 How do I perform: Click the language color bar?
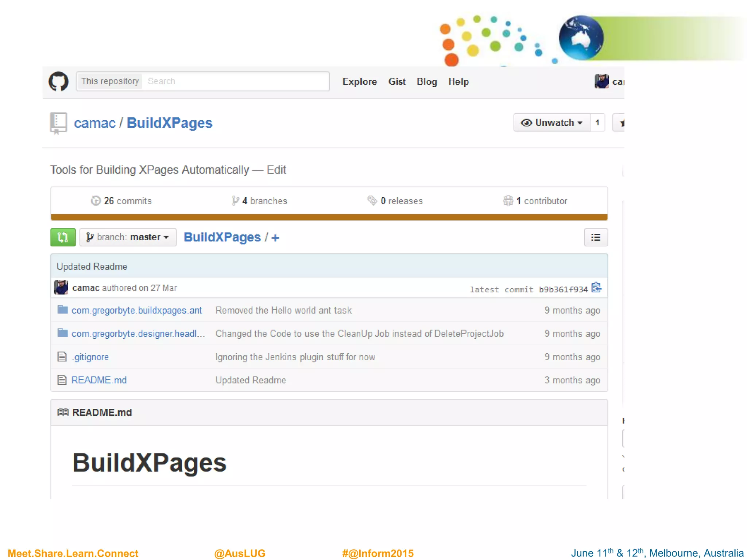329,217
